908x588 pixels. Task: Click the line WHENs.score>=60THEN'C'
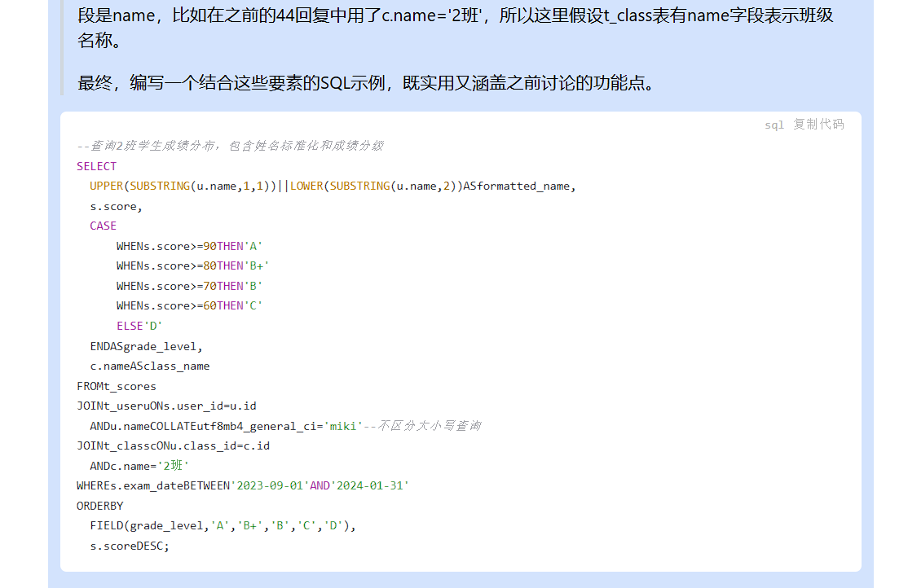[x=189, y=306]
